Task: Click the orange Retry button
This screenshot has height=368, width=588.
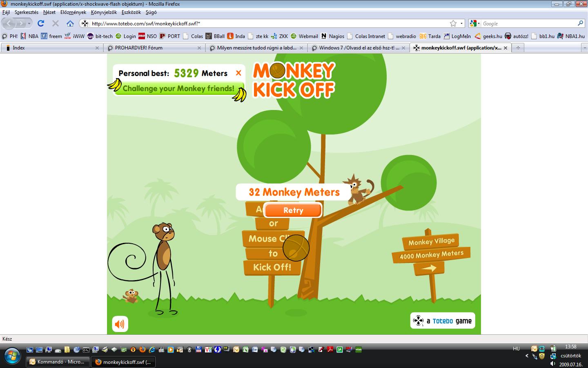Action: click(x=293, y=210)
